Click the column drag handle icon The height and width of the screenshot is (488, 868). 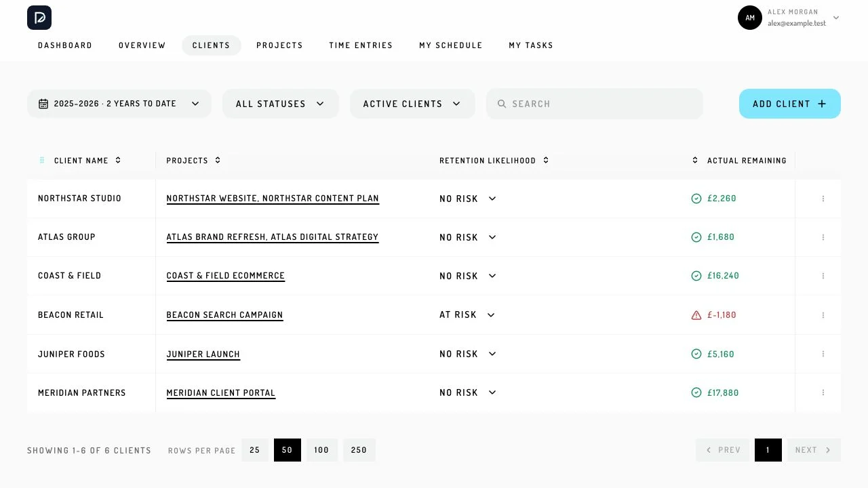(42, 161)
